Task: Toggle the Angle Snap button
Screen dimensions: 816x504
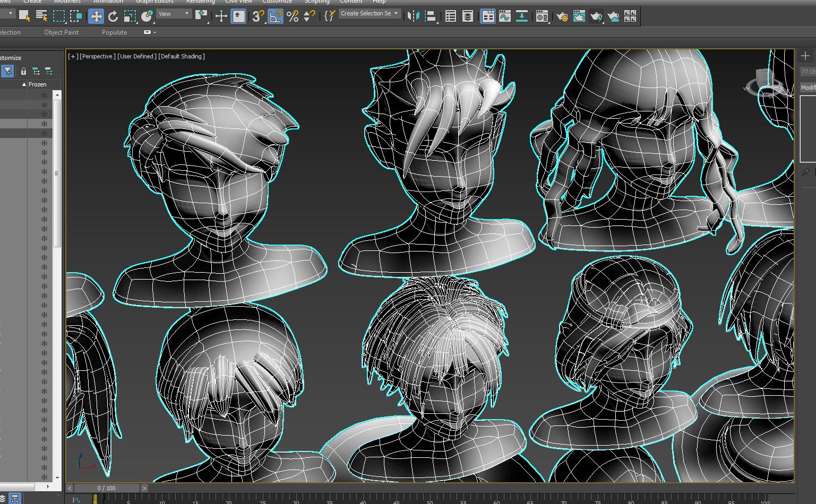Action: click(276, 16)
